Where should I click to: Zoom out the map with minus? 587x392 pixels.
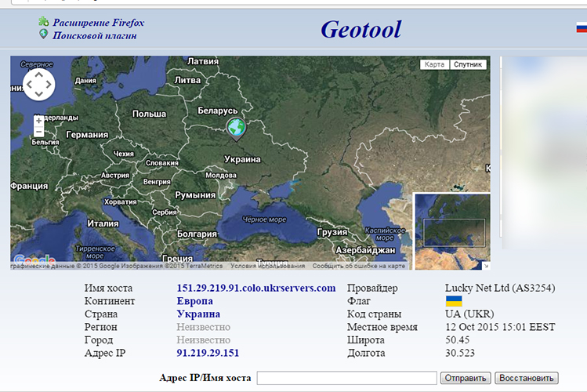tap(38, 132)
